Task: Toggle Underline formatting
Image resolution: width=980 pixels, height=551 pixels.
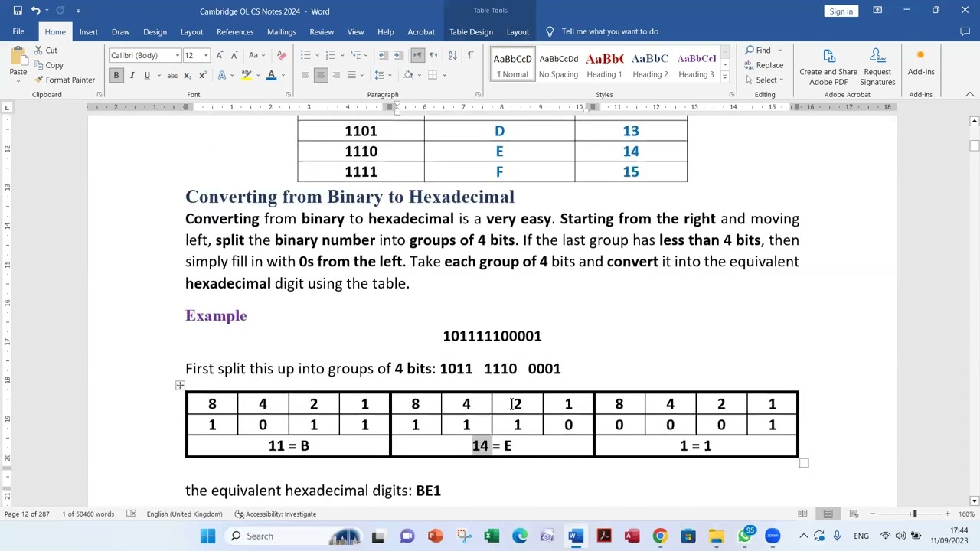Action: point(147,75)
